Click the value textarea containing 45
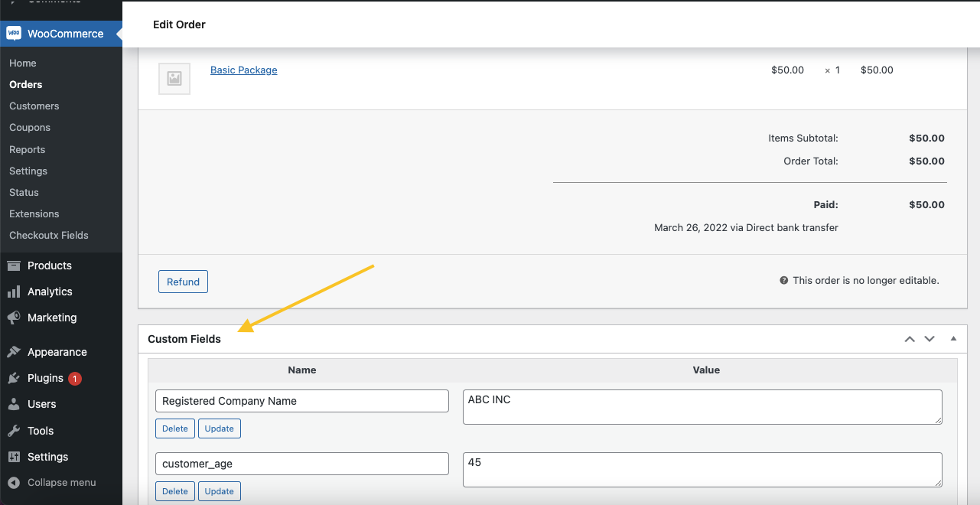 click(x=702, y=470)
